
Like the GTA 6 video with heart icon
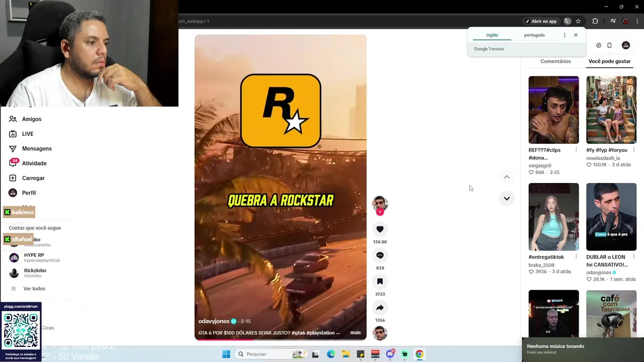(x=380, y=229)
